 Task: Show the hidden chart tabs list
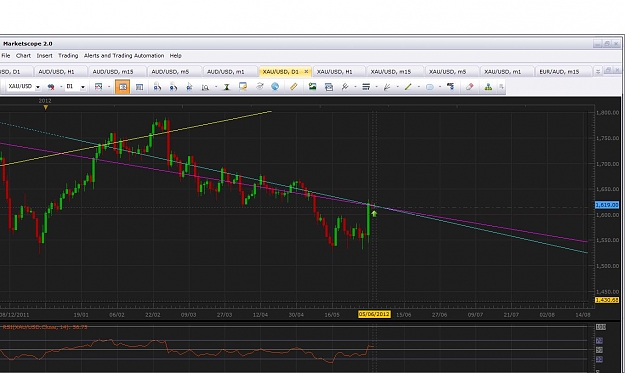pos(597,71)
